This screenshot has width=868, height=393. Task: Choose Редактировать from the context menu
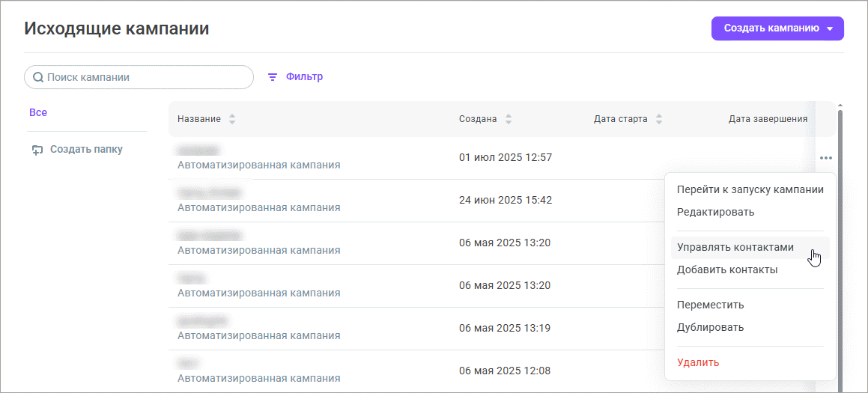click(715, 212)
